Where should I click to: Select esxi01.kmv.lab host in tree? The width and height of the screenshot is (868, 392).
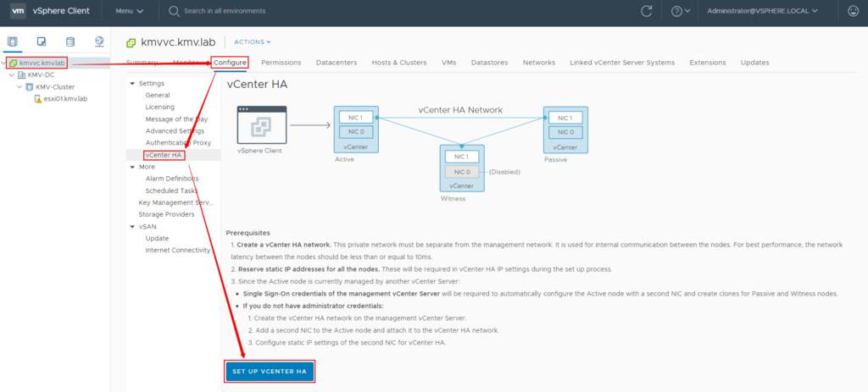coord(65,99)
